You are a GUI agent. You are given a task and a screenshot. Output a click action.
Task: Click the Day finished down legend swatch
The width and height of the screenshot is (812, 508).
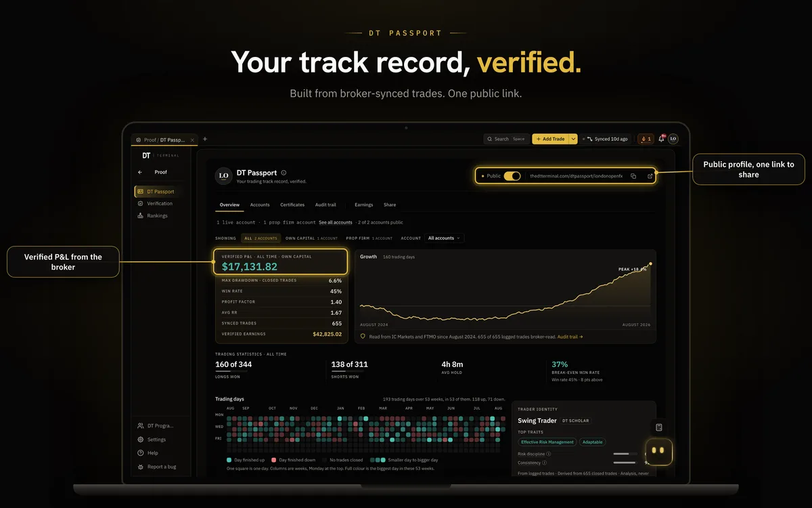click(x=274, y=459)
